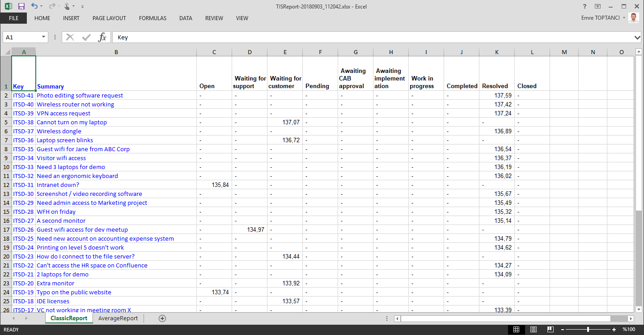Switch to Normal view in status bar
The width and height of the screenshot is (644, 335).
tap(516, 330)
